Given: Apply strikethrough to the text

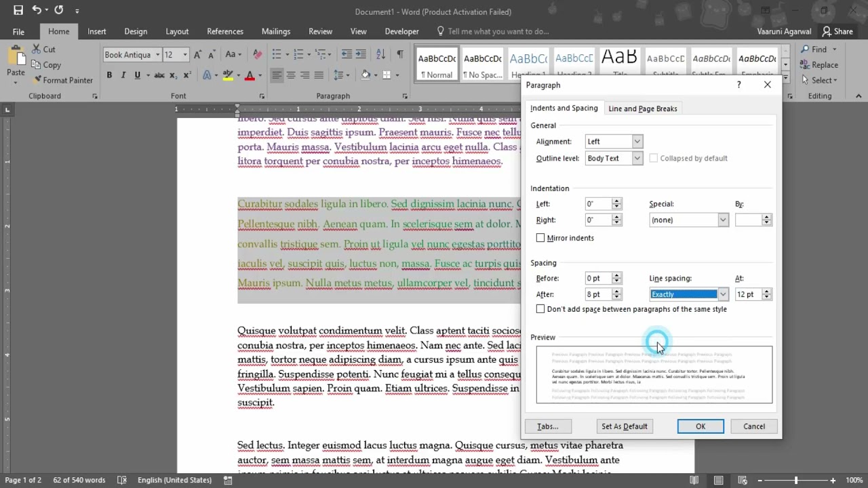Looking at the screenshot, I should coord(159,75).
